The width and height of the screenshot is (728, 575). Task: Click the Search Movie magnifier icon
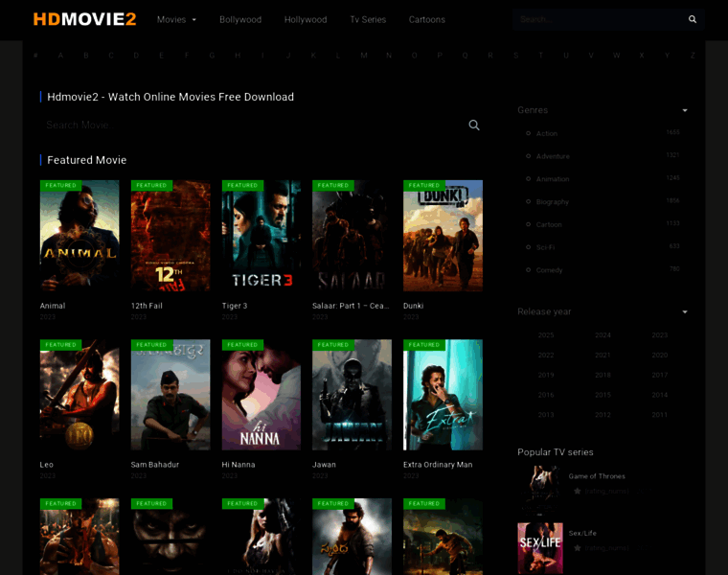pyautogui.click(x=474, y=125)
